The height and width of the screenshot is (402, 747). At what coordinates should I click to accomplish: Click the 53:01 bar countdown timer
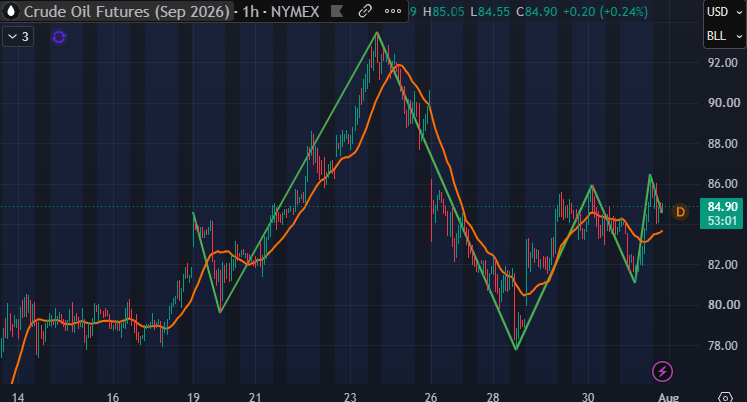(x=722, y=221)
